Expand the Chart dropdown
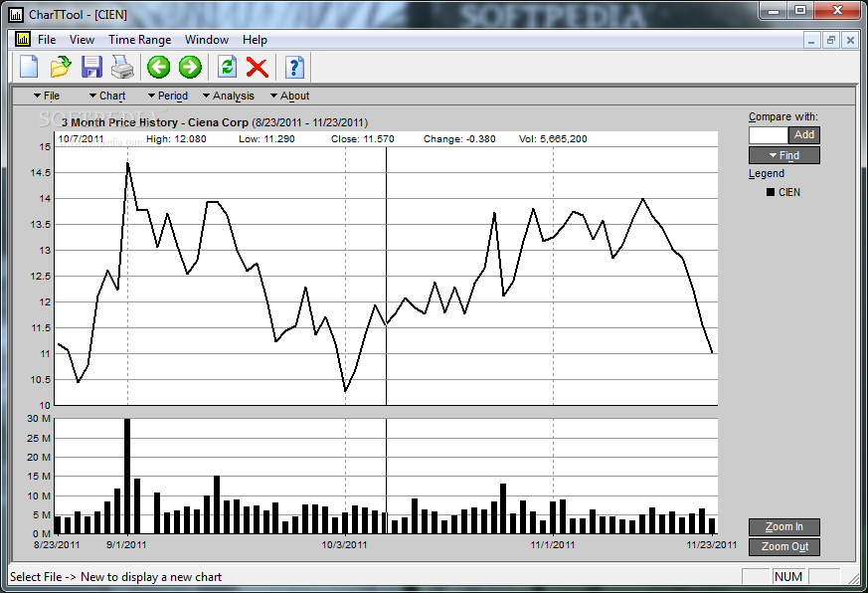The image size is (868, 593). [107, 96]
